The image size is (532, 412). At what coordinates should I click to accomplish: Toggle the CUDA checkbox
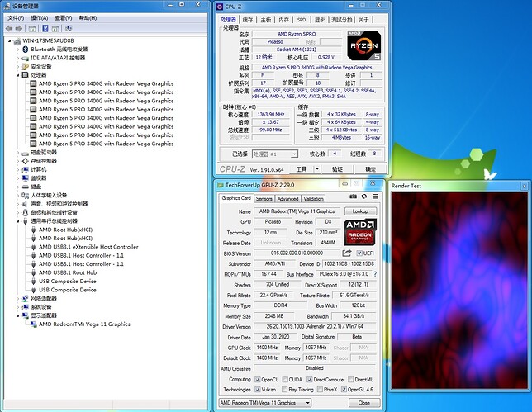pos(285,380)
